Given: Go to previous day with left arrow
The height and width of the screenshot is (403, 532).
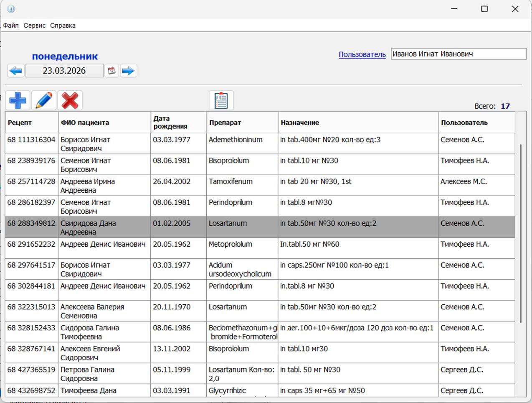Looking at the screenshot, I should coord(16,71).
